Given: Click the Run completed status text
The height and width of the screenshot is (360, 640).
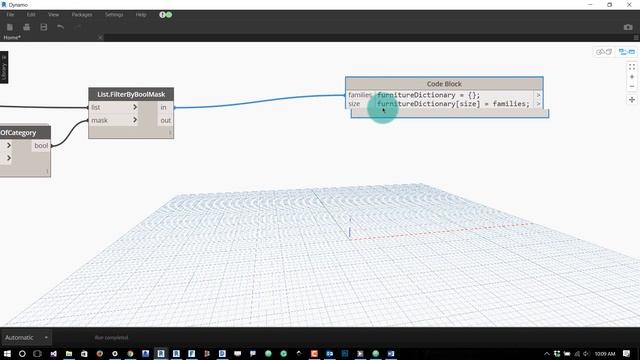Looking at the screenshot, I should [111, 338].
